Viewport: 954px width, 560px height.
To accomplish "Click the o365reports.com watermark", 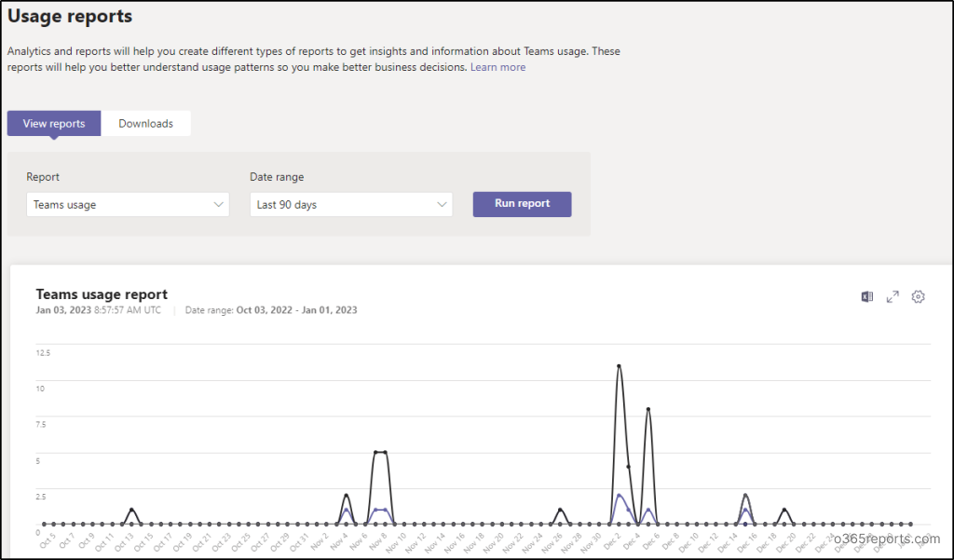I will click(x=889, y=539).
